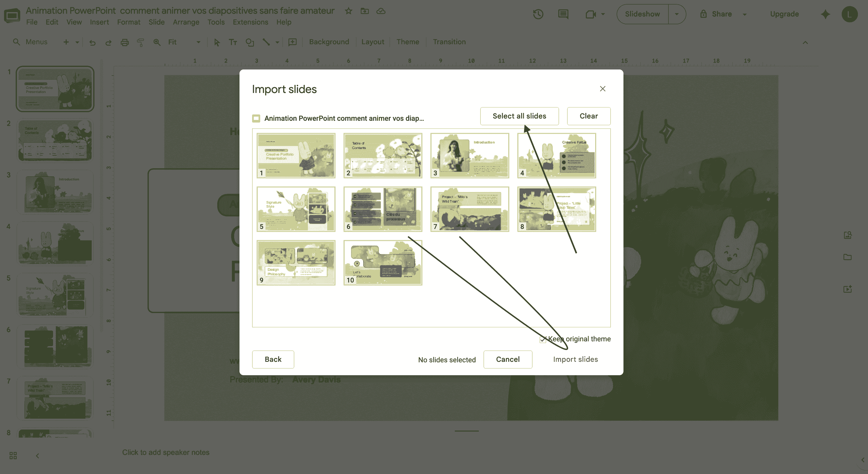Open the File menu
Viewport: 868px width, 474px height.
click(x=32, y=22)
